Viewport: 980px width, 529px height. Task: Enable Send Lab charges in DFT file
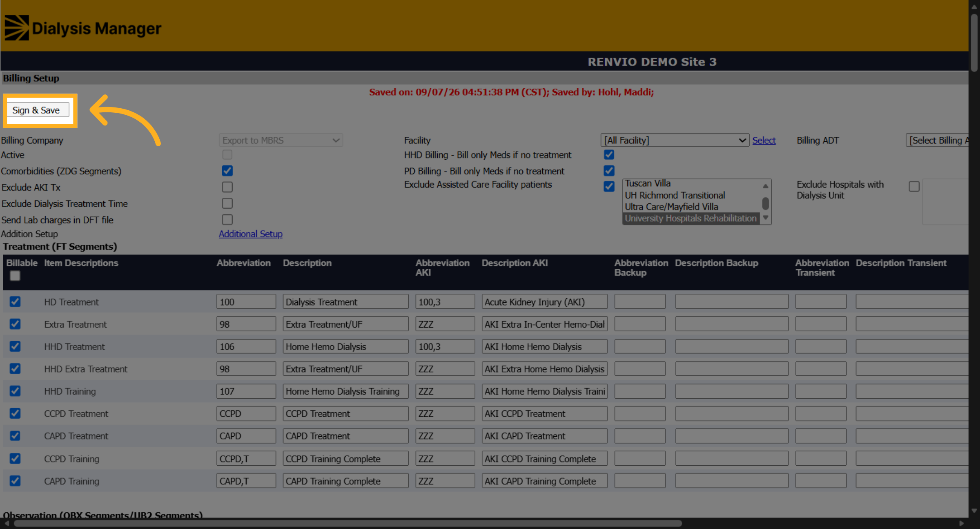pos(227,220)
